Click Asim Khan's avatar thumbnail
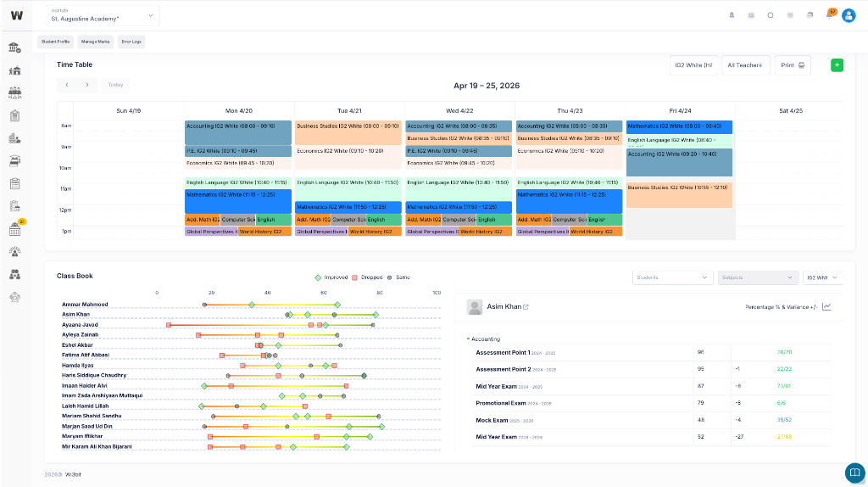The width and height of the screenshot is (868, 487). coord(475,307)
